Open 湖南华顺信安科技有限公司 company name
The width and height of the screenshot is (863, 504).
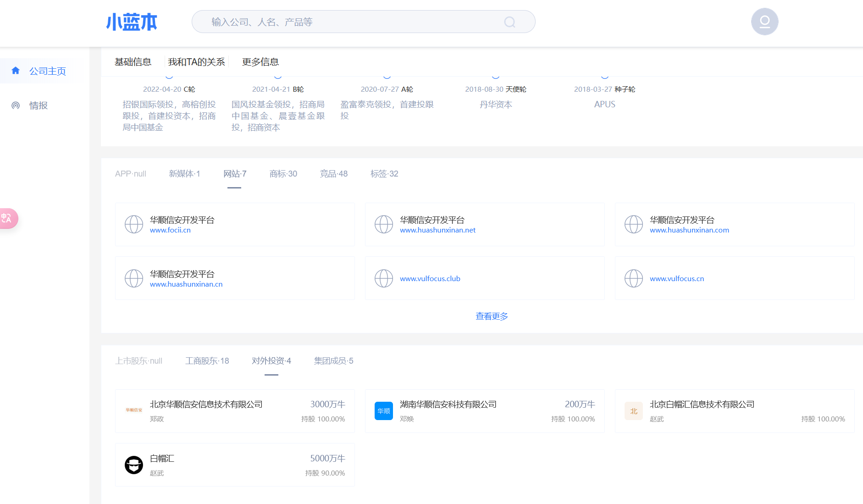click(x=448, y=404)
